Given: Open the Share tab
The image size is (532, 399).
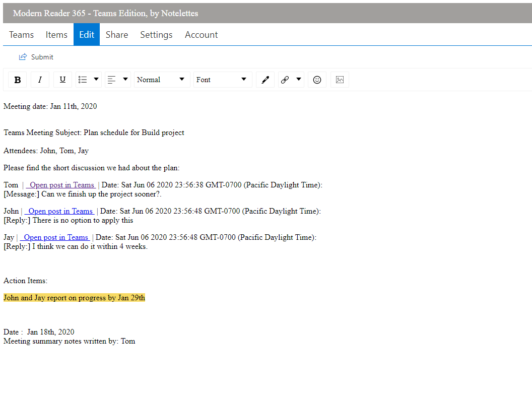Looking at the screenshot, I should tap(117, 35).
